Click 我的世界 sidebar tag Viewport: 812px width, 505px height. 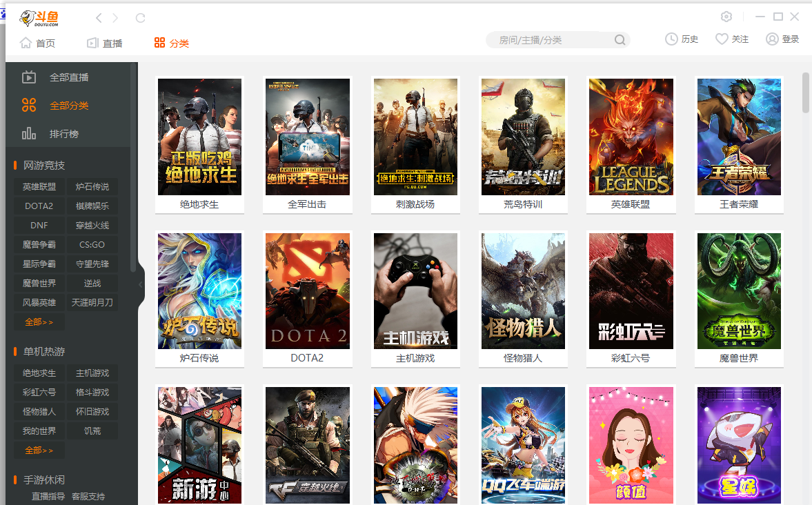point(39,431)
